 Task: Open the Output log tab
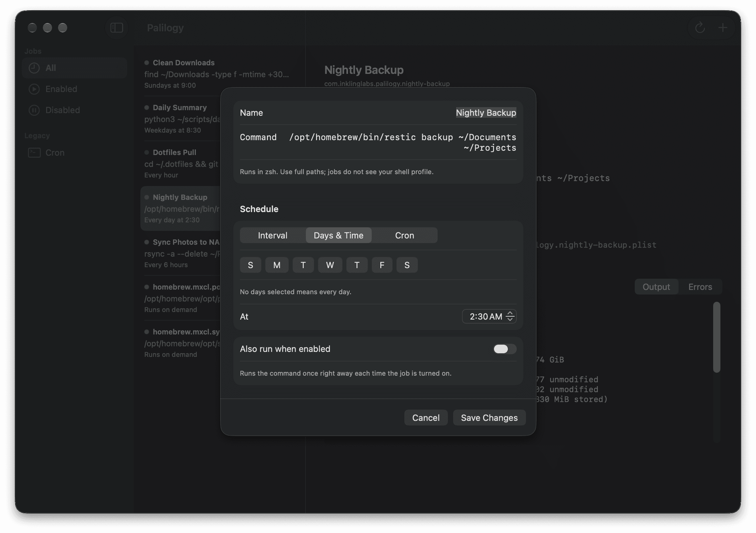(656, 287)
